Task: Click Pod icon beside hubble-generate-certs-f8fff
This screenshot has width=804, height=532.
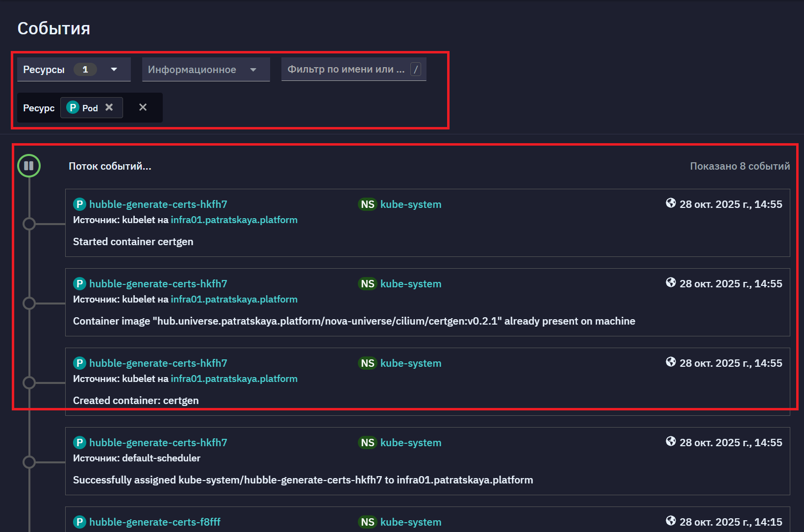Action: [79, 522]
